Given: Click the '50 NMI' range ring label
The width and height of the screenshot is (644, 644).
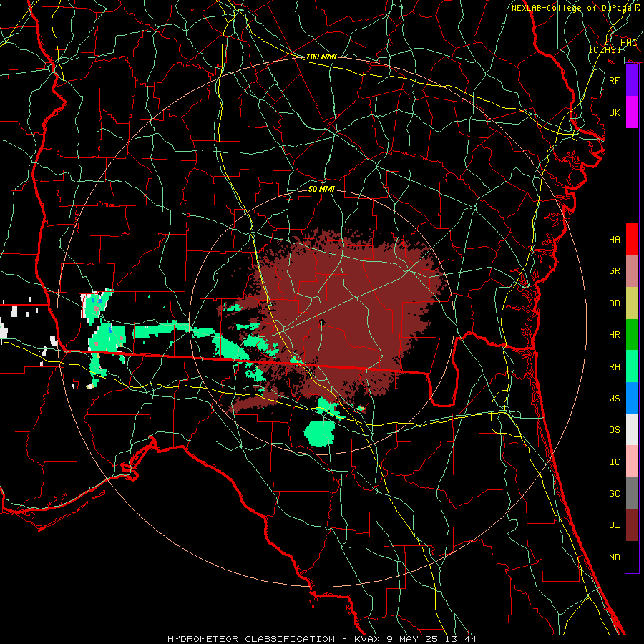Looking at the screenshot, I should pos(321,189).
